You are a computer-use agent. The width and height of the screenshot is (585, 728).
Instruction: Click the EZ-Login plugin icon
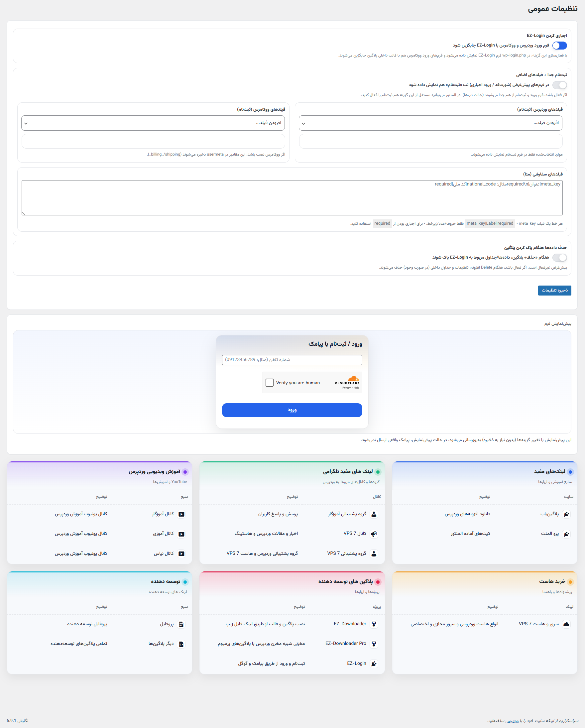coord(374,664)
